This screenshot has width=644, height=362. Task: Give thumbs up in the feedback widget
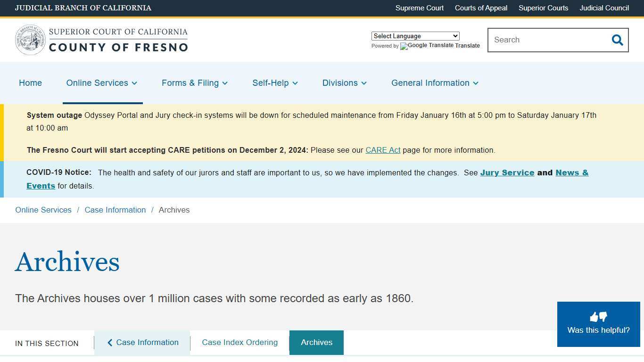click(x=594, y=316)
